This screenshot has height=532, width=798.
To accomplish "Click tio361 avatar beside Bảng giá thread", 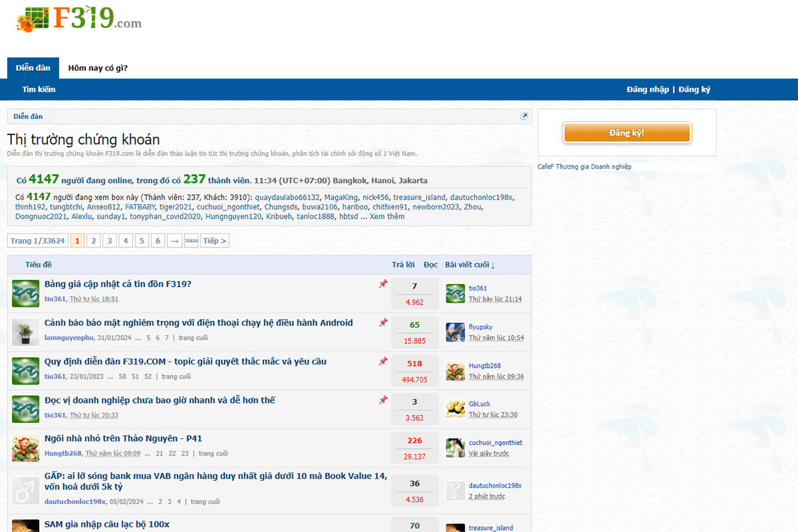I will tap(26, 293).
